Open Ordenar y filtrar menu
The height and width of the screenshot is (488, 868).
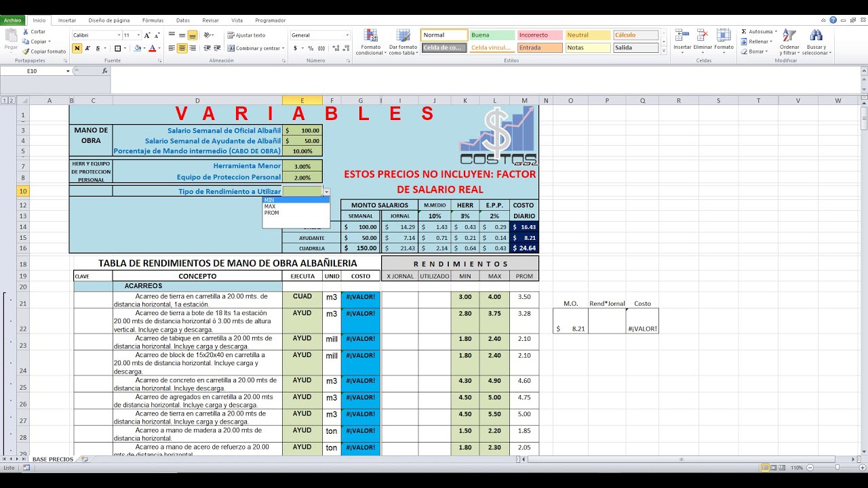click(x=789, y=42)
